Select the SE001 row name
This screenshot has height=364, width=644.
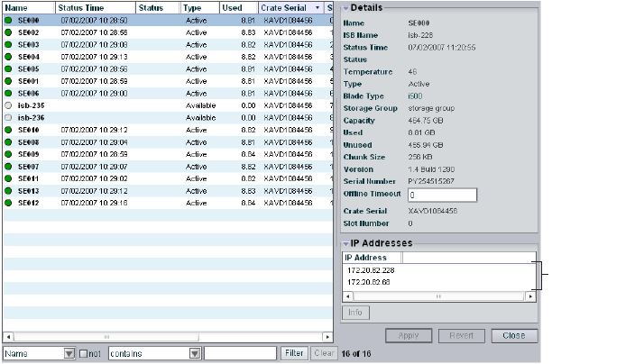(29, 81)
